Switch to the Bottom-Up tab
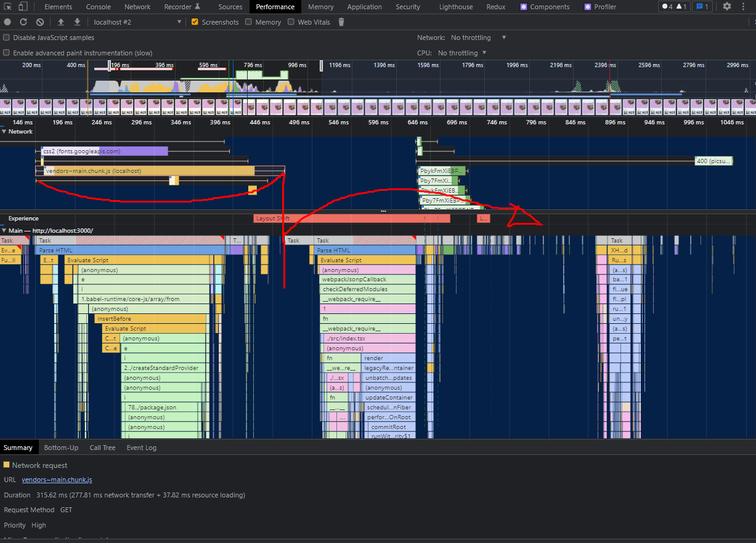Image resolution: width=756 pixels, height=543 pixels. (61, 448)
